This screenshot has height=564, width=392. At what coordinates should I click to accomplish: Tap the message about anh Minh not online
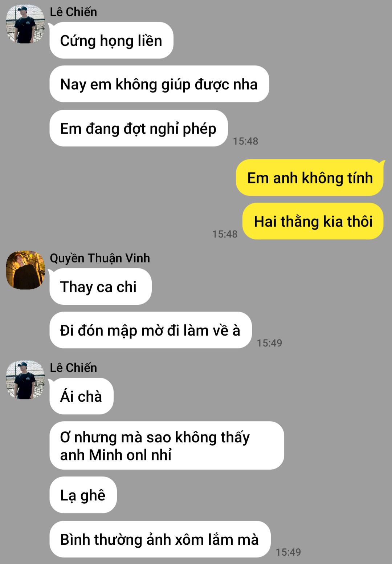click(x=167, y=446)
